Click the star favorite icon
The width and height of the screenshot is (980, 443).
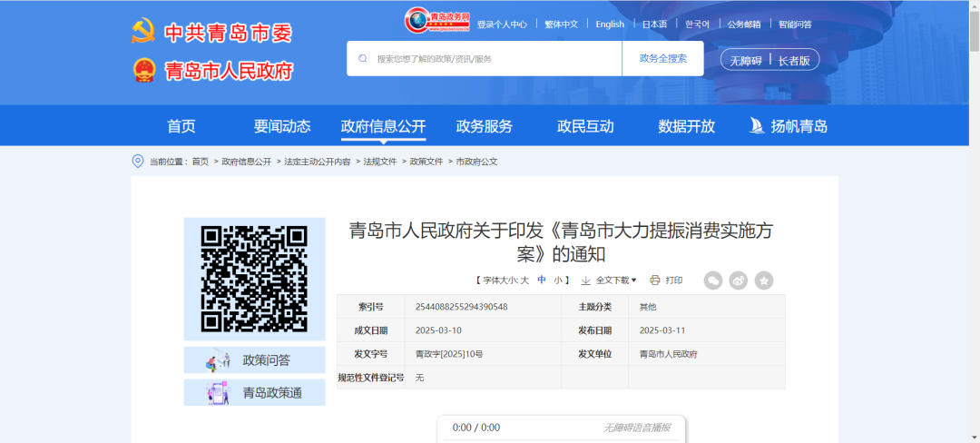point(764,281)
